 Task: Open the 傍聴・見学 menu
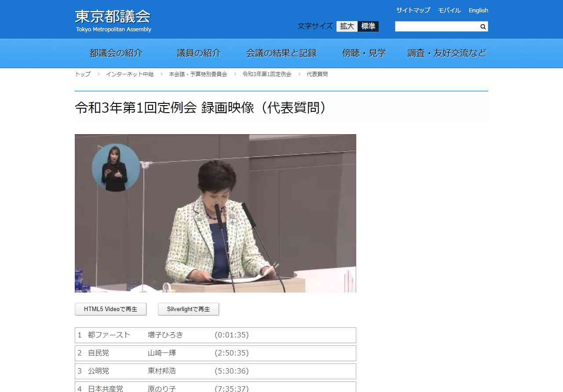(364, 53)
